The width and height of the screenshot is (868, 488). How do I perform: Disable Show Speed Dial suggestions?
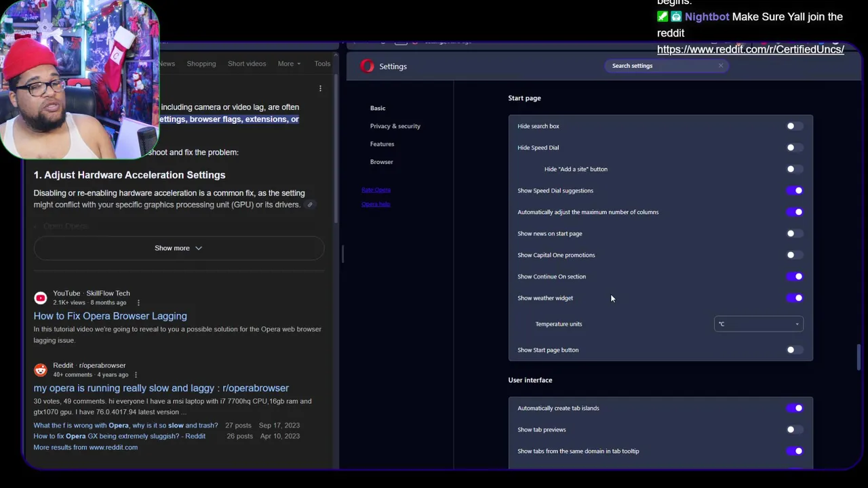(x=794, y=190)
